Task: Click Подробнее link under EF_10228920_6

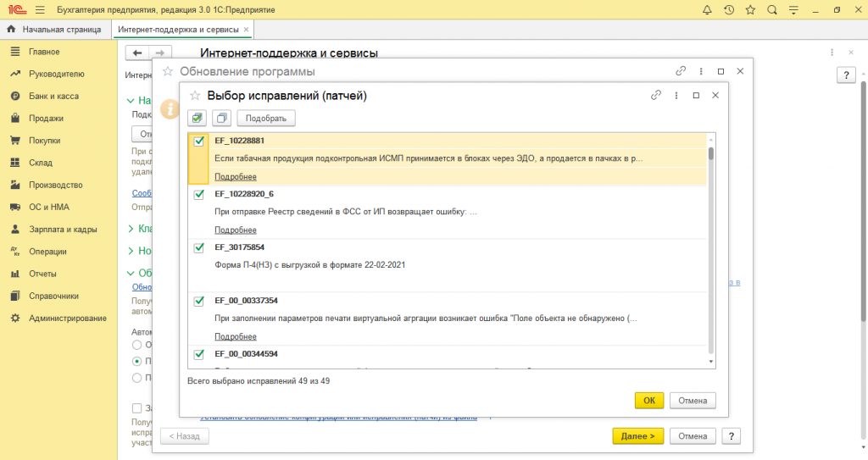Action: [x=236, y=230]
